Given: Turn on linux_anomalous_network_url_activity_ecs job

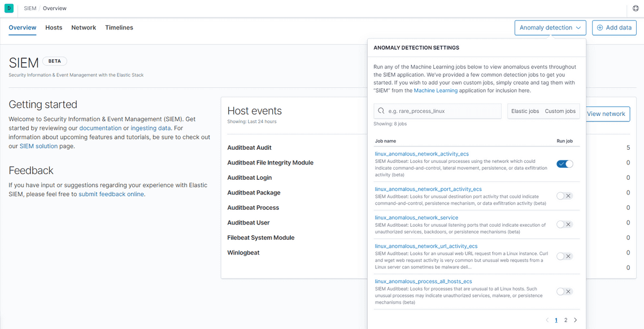Looking at the screenshot, I should click(x=564, y=256).
